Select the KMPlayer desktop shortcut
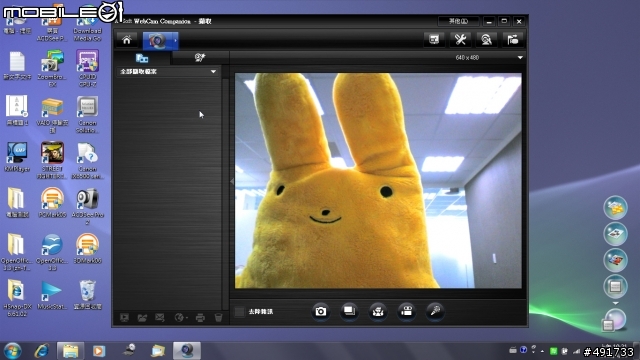The height and width of the screenshot is (360, 640). pyautogui.click(x=17, y=157)
